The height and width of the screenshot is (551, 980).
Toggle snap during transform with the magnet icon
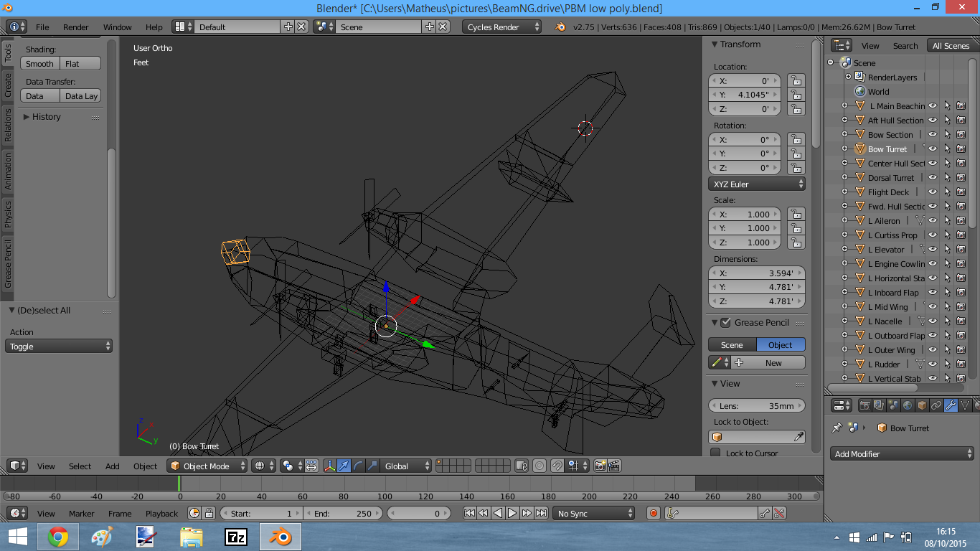click(557, 466)
